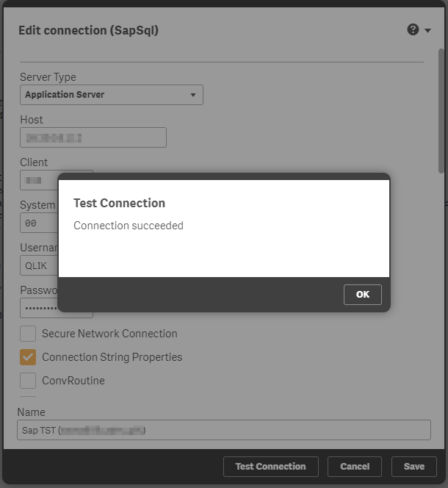Click the Connection succeeded message text
448x488 pixels.
click(129, 226)
